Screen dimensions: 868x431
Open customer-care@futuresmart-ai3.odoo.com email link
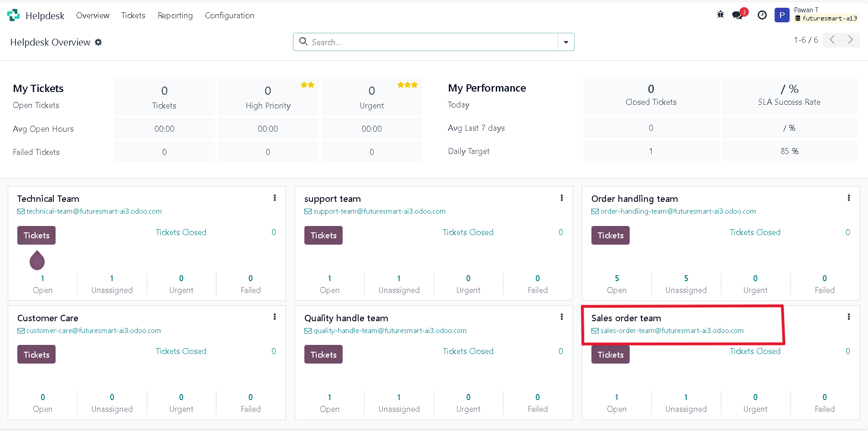[x=93, y=331]
